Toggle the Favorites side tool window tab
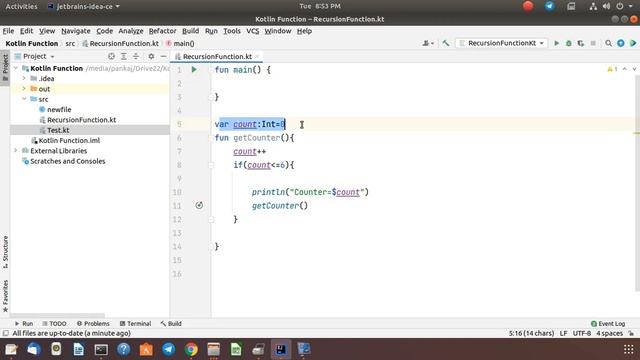The height and width of the screenshot is (360, 640). click(5, 296)
